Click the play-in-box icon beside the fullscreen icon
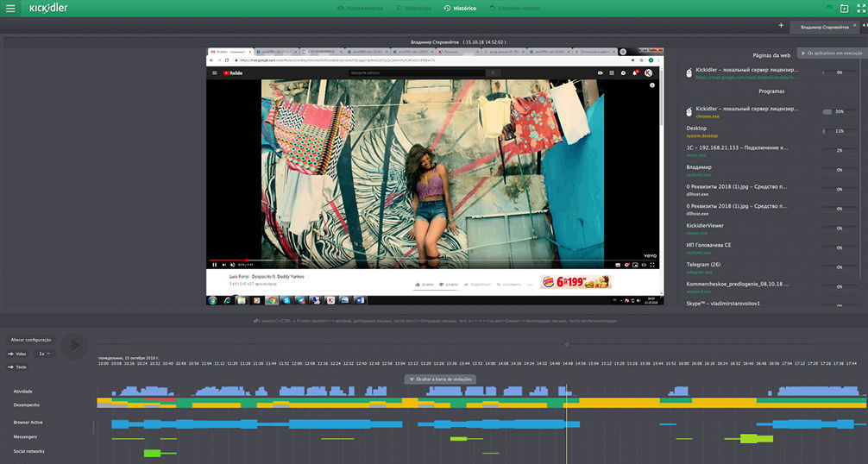The width and height of the screenshot is (868, 464). click(x=844, y=9)
